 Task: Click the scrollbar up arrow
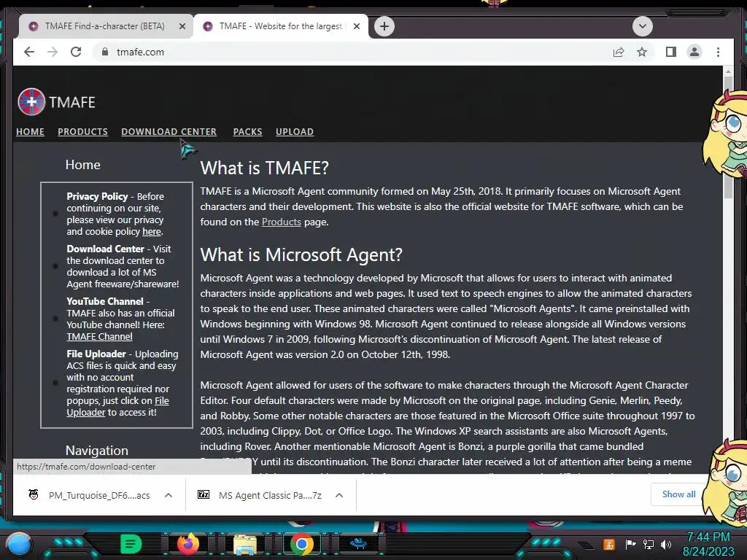(x=728, y=72)
